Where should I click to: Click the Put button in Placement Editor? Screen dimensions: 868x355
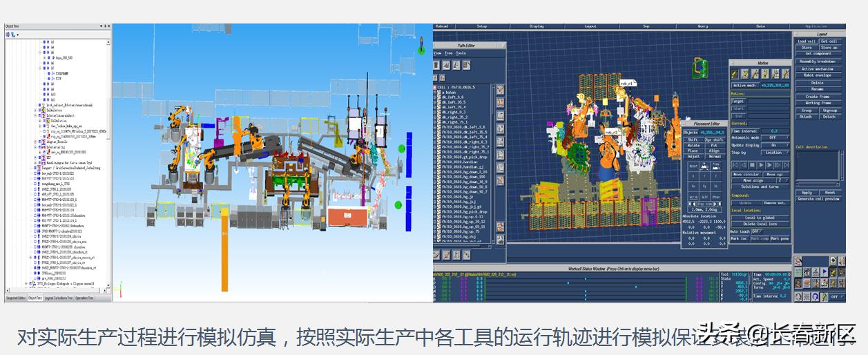[715, 145]
